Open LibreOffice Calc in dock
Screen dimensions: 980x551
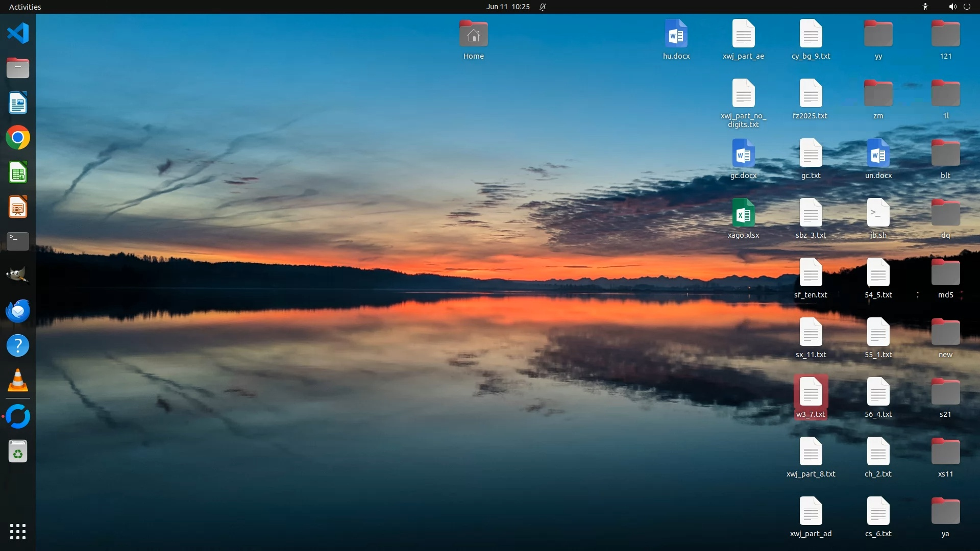click(18, 172)
